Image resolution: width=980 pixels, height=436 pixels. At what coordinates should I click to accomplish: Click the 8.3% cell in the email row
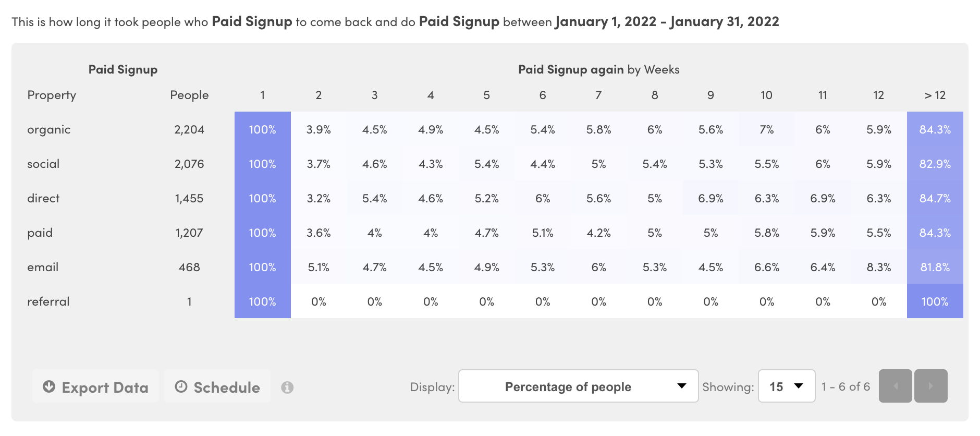point(878,267)
